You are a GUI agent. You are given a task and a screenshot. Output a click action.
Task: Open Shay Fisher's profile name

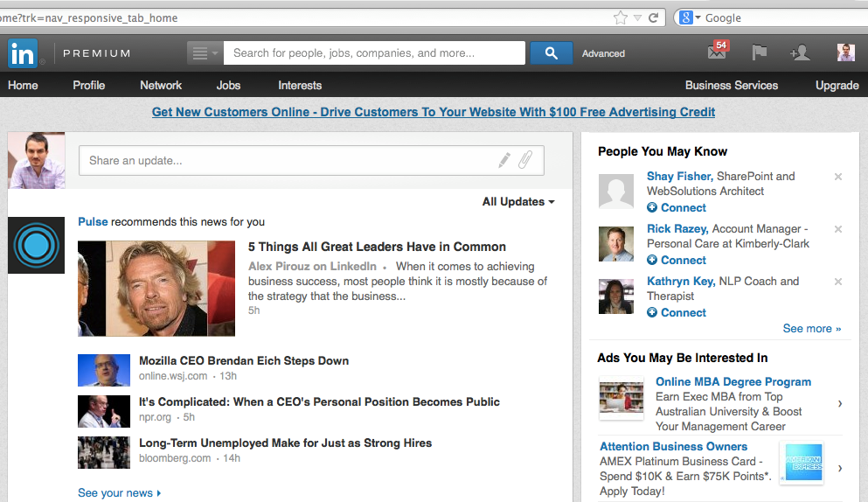point(680,176)
